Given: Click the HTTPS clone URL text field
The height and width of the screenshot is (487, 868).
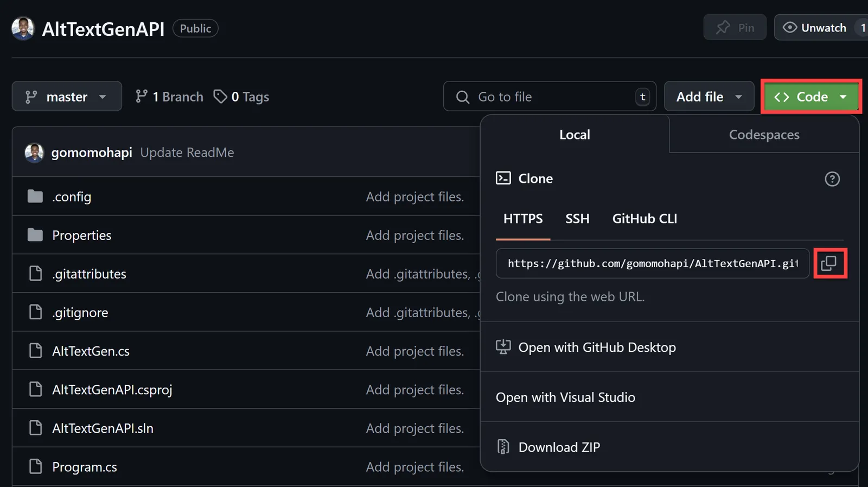Looking at the screenshot, I should [x=653, y=263].
